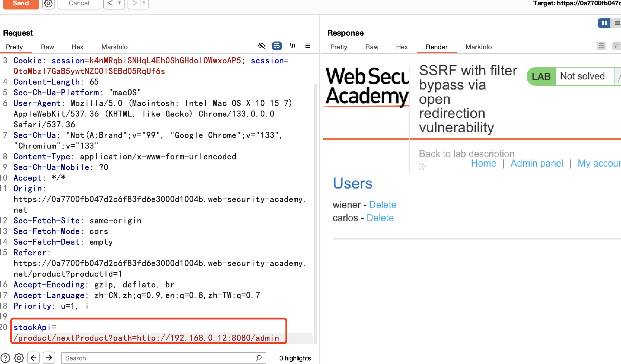This screenshot has height=364, width=621.
Task: Toggle hide non-printable eye icon in Request
Action: click(261, 46)
